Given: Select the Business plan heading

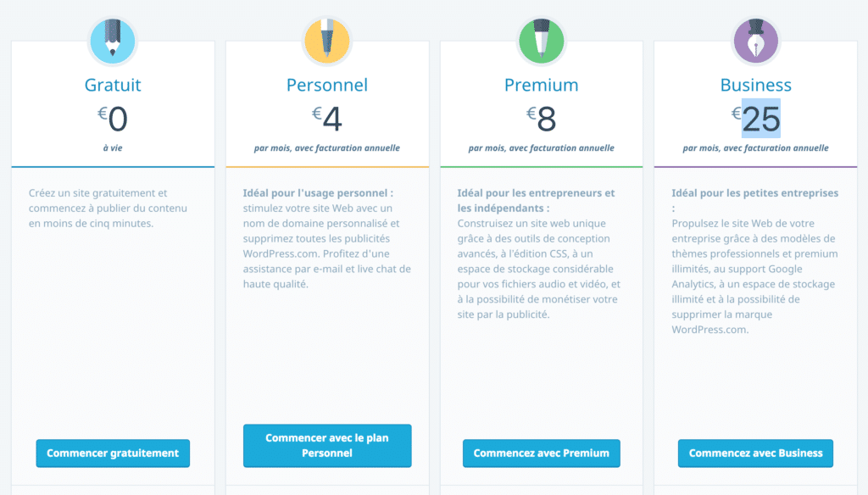Looking at the screenshot, I should coord(755,85).
